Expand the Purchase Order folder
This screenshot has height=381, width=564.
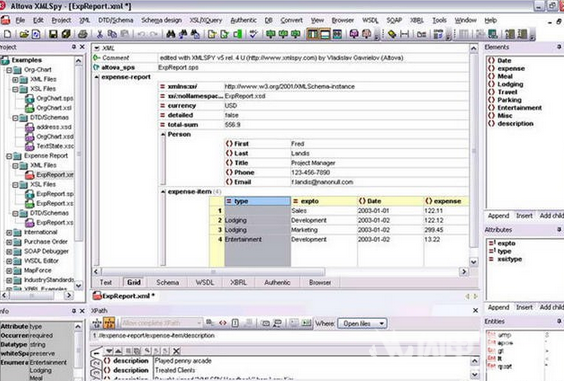tap(9, 242)
